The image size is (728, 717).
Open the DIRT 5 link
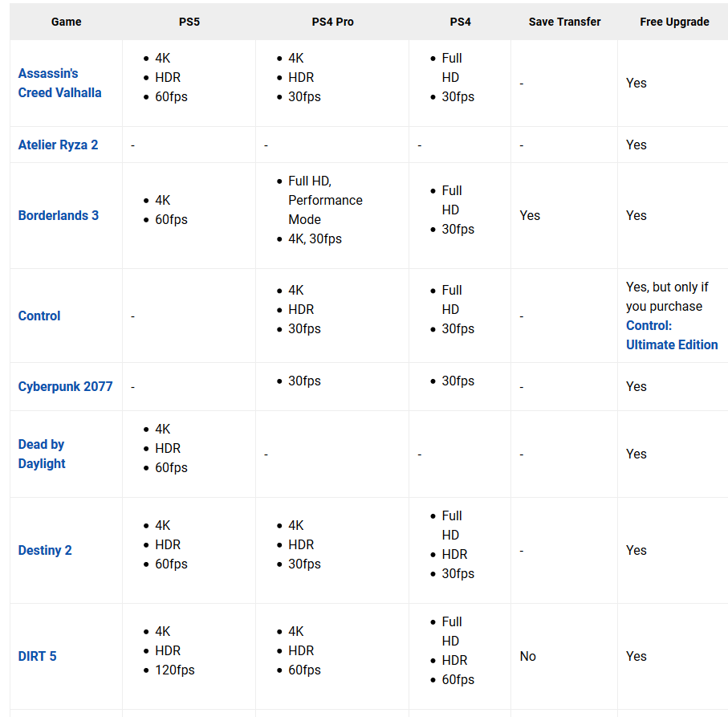[37, 656]
